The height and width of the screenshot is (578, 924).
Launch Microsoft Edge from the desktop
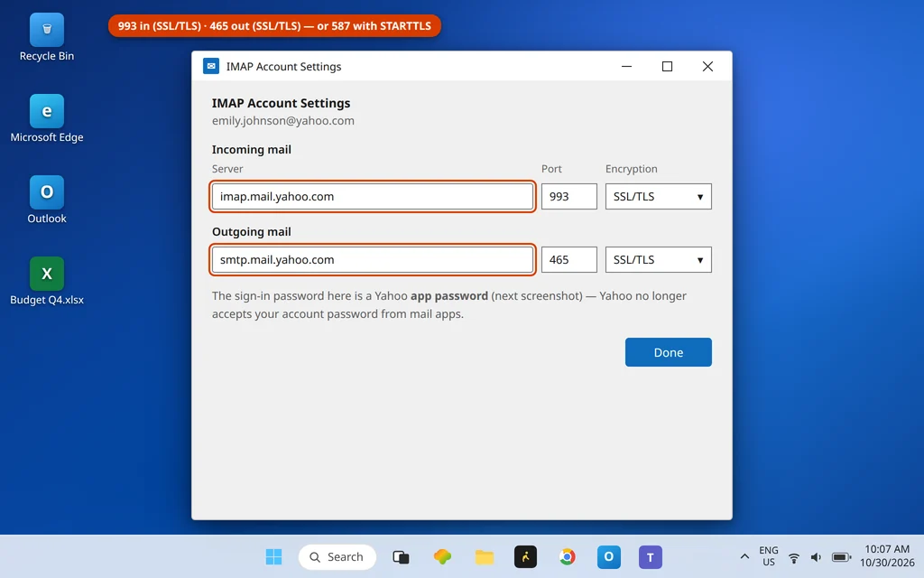tap(47, 118)
